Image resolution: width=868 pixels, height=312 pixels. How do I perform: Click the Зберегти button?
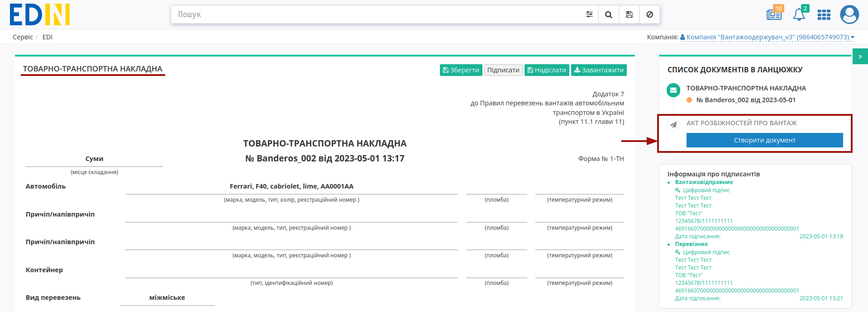pos(461,70)
